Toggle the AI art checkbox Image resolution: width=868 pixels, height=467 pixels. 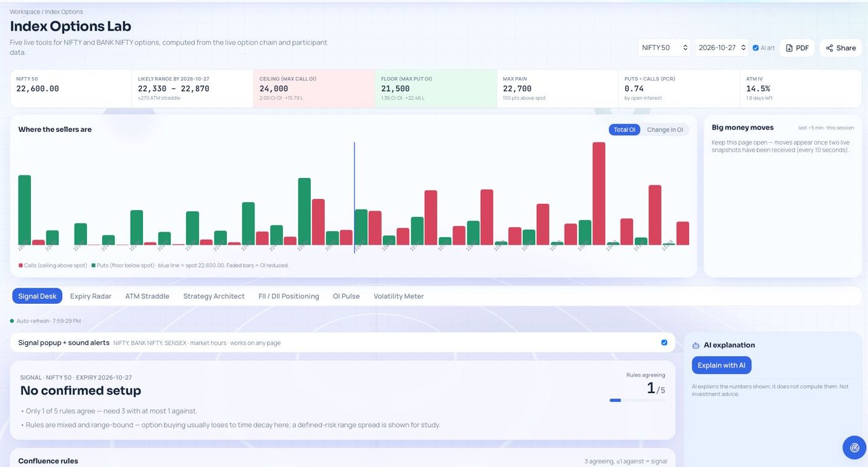[x=756, y=48]
